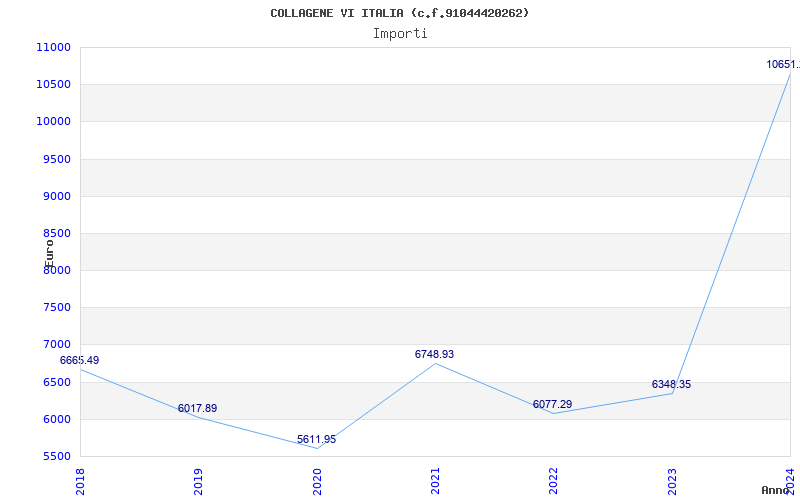800x500 pixels.
Task: Click the 10000 y-axis value label
Action: [53, 121]
